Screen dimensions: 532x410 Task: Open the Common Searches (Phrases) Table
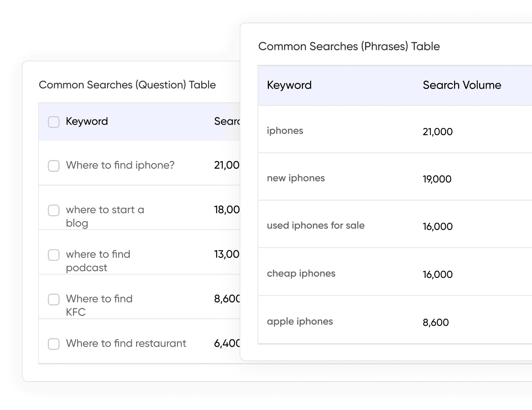point(349,46)
